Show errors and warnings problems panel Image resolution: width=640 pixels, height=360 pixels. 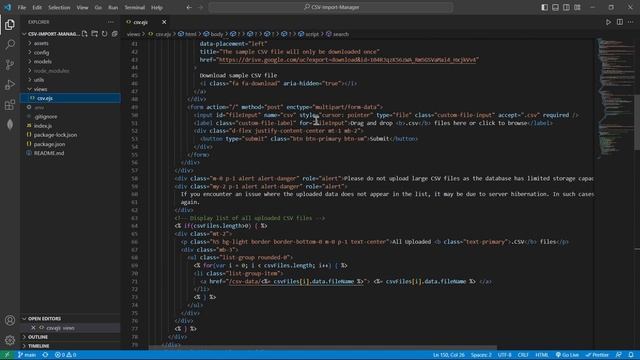coord(65,355)
